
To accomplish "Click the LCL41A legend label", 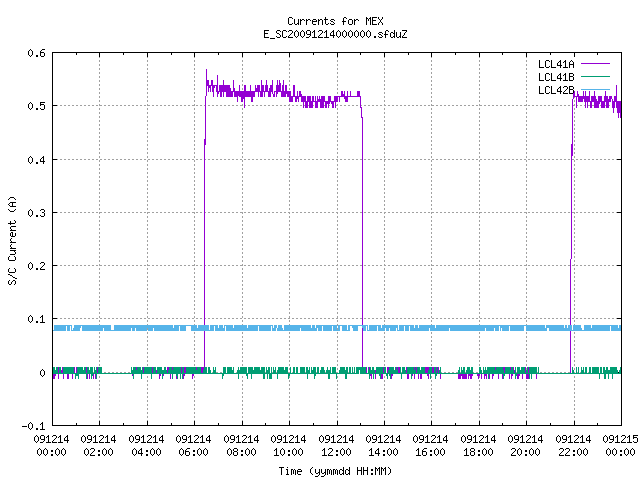I will (556, 64).
